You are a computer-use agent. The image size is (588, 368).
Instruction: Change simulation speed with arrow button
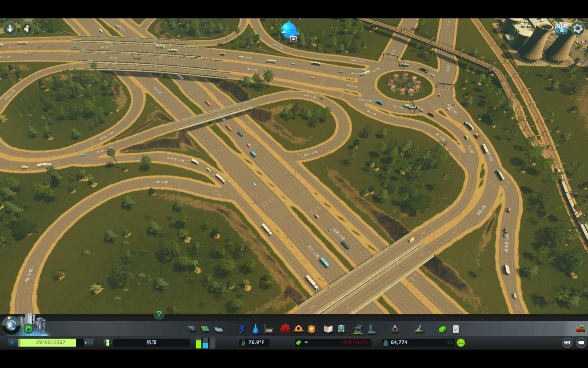click(x=89, y=343)
